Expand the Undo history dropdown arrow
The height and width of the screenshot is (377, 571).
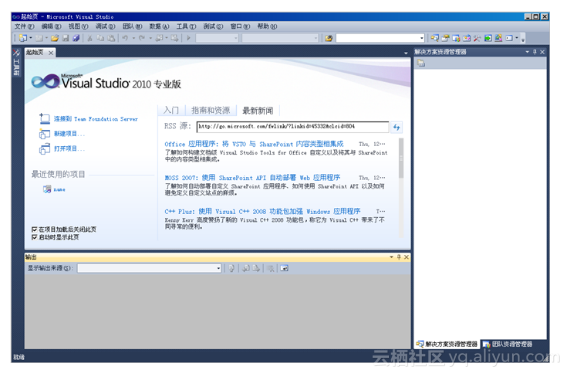(133, 38)
